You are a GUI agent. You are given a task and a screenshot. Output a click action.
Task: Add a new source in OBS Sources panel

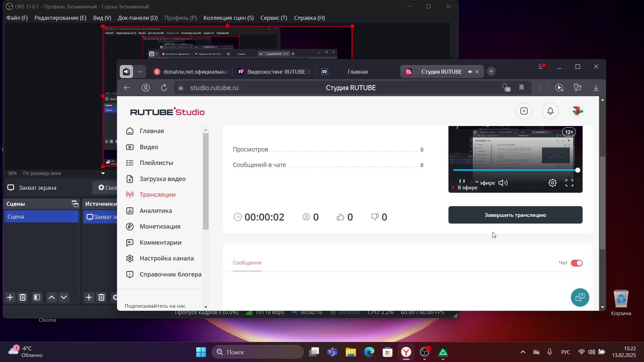click(89, 298)
